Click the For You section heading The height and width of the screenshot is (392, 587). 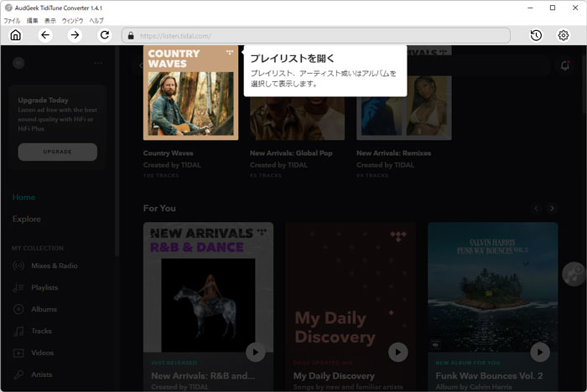(x=159, y=209)
